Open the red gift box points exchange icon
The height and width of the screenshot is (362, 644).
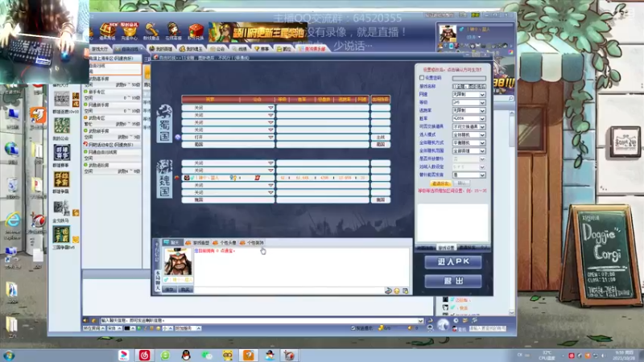pos(196,31)
